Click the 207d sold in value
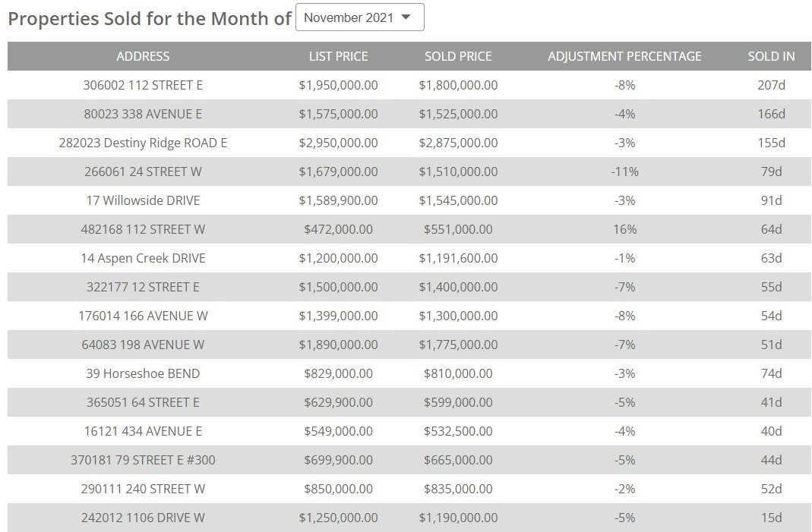The image size is (812, 532). [771, 85]
